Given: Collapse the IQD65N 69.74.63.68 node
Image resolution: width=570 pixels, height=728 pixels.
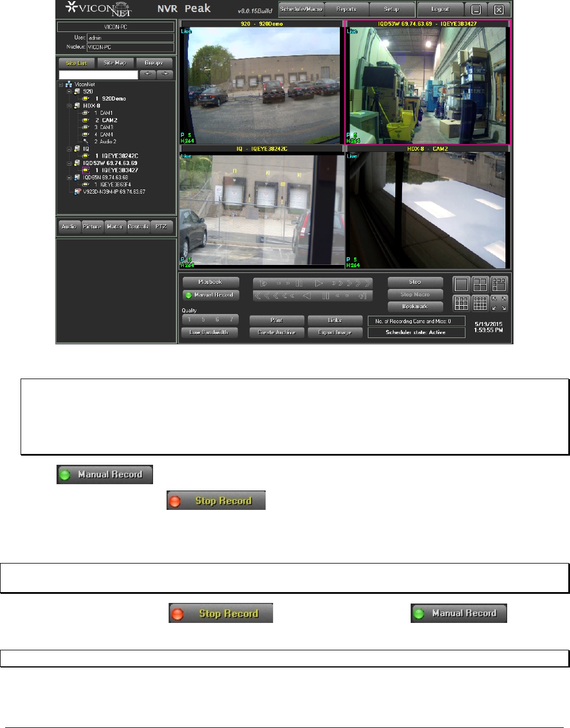Looking at the screenshot, I should [x=70, y=178].
